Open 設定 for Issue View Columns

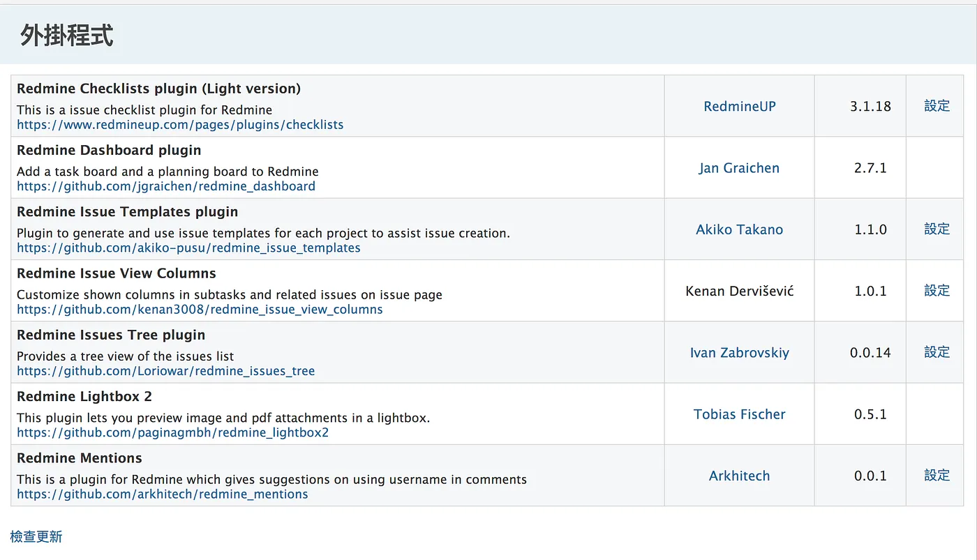[x=937, y=291]
